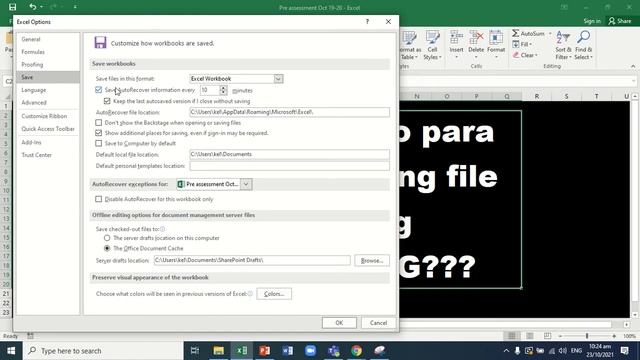Toggle Keep the last autosaved version checkbox
The width and height of the screenshot is (640, 360).
coord(107,101)
